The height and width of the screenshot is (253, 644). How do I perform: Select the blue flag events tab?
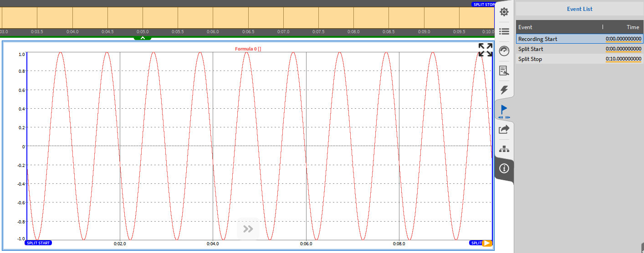(x=504, y=110)
